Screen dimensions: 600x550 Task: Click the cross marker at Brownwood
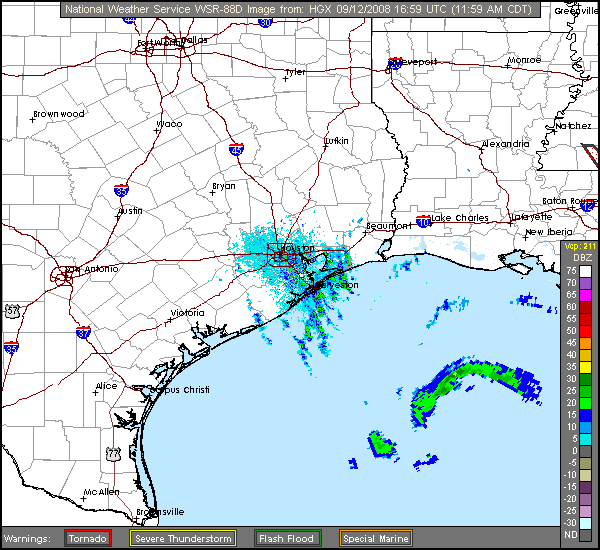[33, 120]
